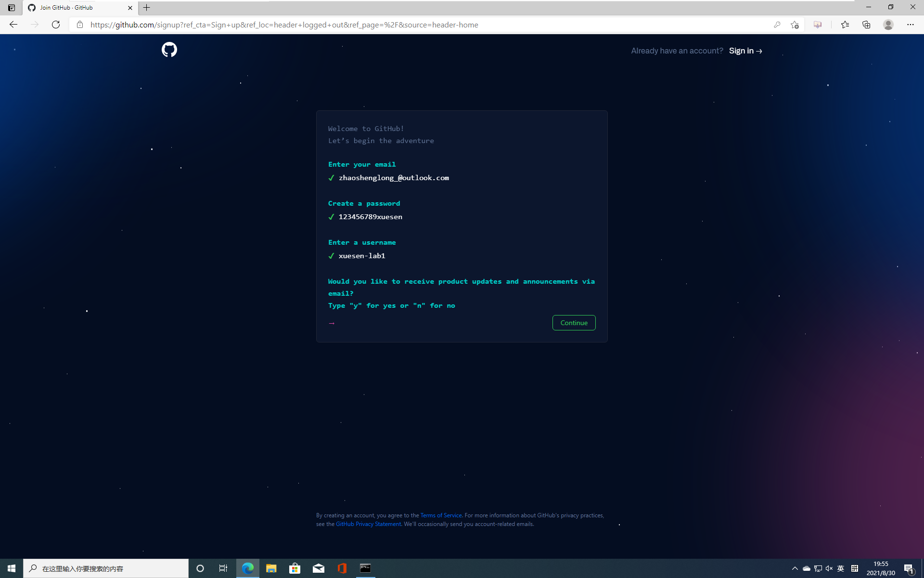Viewport: 924px width, 578px height.
Task: Click the Windows taskbar search box
Action: coord(106,568)
